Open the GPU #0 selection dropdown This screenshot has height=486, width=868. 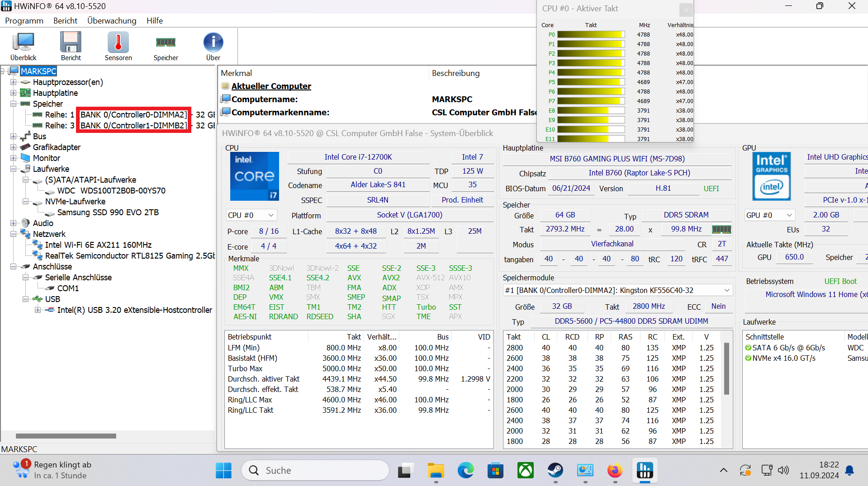tap(770, 215)
